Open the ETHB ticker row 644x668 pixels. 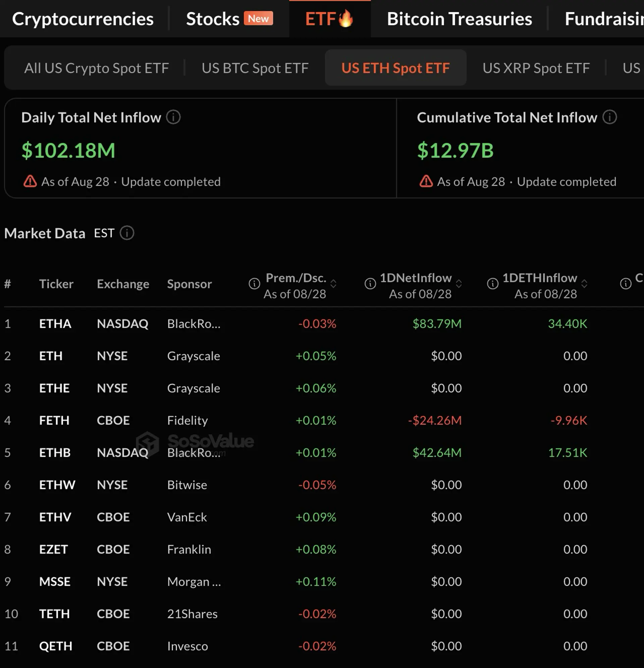[x=55, y=453]
